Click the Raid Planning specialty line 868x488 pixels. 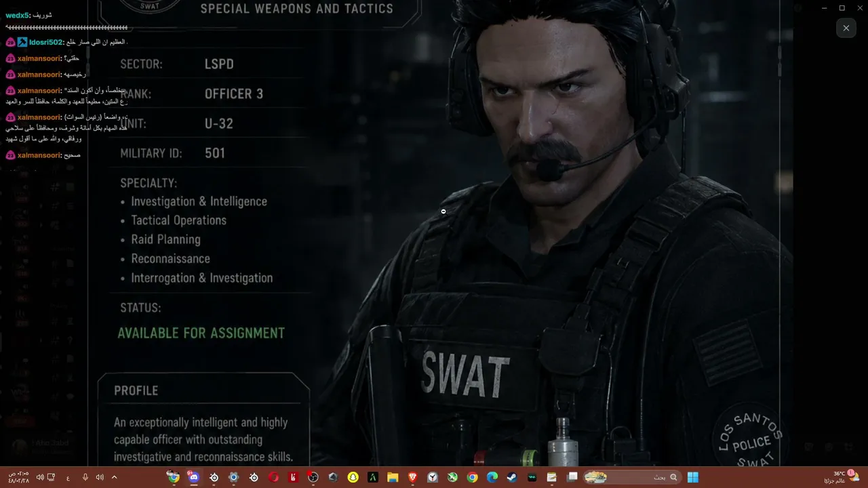165,239
